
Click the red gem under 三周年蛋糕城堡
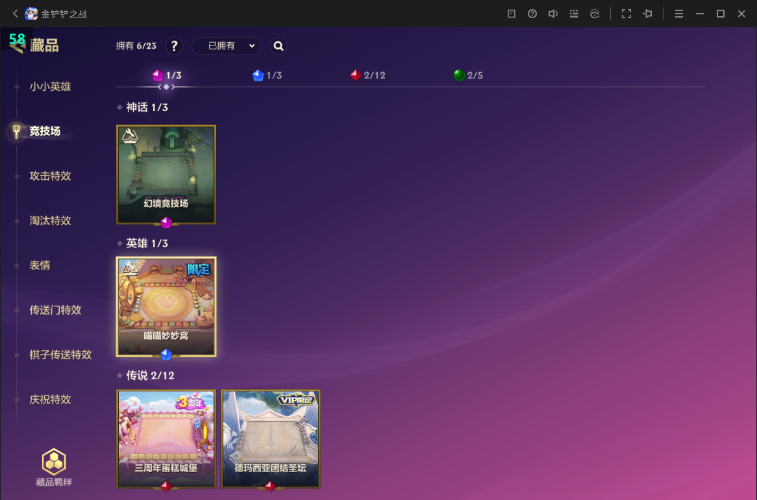166,486
